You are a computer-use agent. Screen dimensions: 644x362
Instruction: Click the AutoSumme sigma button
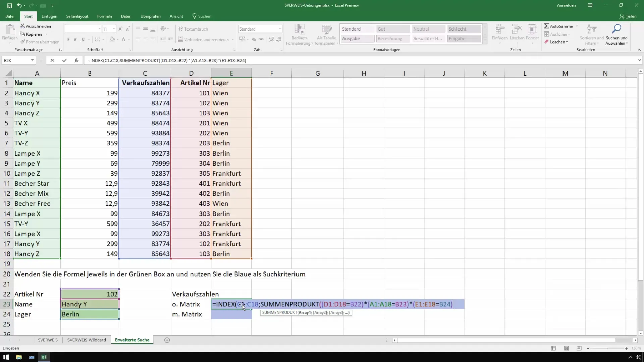558,26
